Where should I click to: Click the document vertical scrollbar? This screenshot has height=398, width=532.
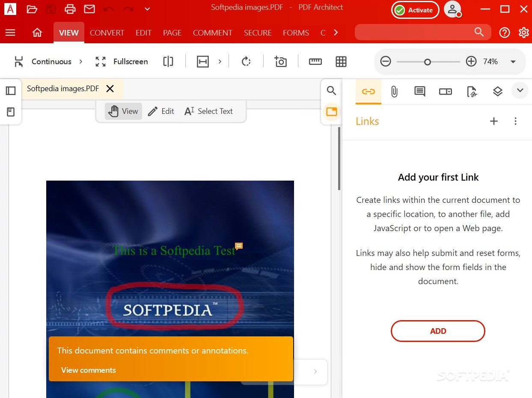339,158
